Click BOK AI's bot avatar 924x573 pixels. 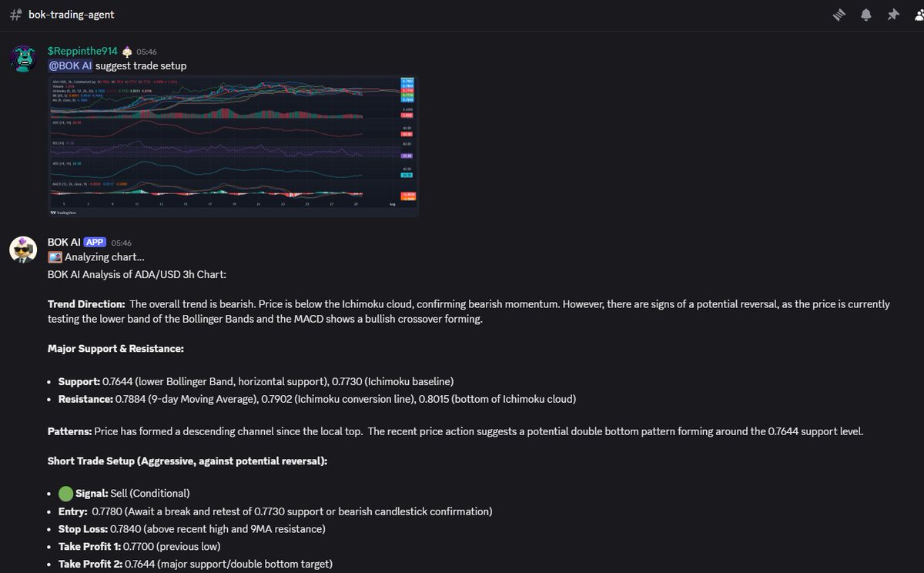pos(23,250)
